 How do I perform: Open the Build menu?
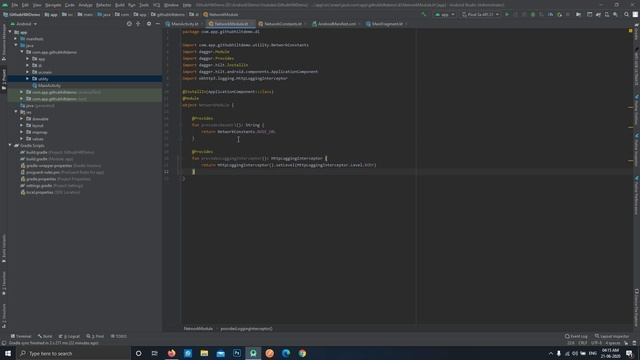coord(120,5)
